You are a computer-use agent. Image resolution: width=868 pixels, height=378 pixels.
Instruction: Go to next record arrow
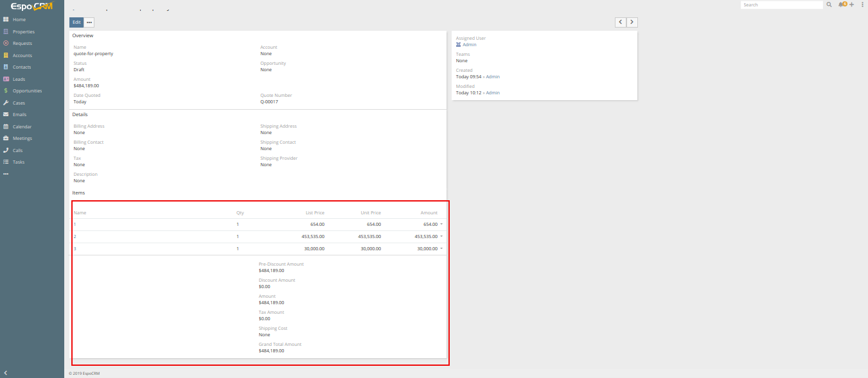pyautogui.click(x=632, y=22)
